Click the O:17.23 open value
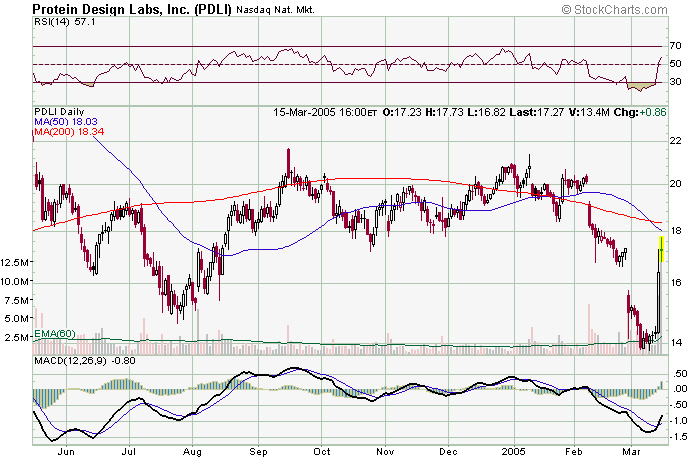The height and width of the screenshot is (462, 700). pos(402,112)
